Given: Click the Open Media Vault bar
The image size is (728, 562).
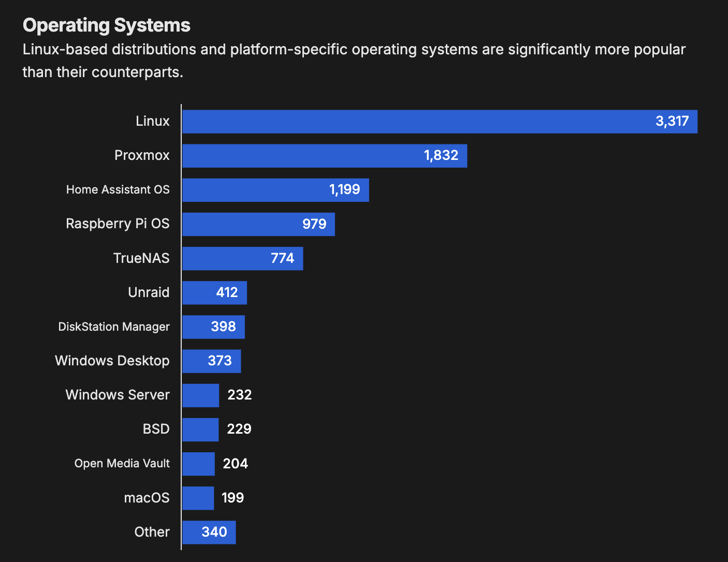Looking at the screenshot, I should tap(198, 464).
